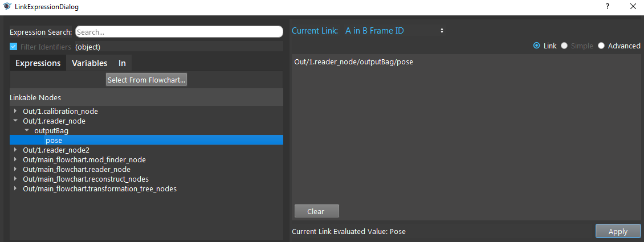Apply the current link expression

click(x=618, y=231)
